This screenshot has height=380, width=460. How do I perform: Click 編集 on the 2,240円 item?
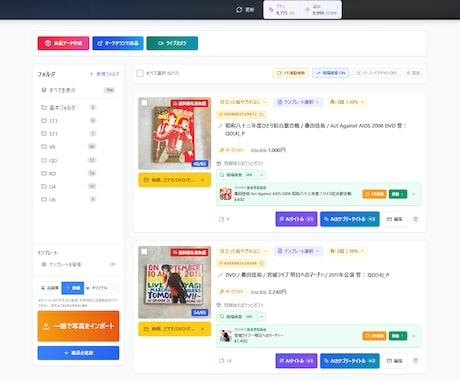395,361
